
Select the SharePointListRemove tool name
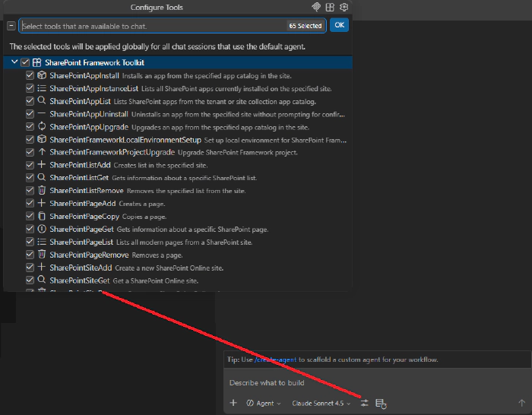tap(87, 191)
